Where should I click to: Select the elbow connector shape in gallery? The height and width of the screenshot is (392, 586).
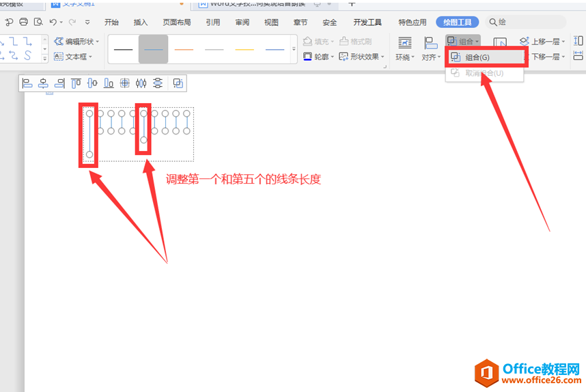point(13,41)
